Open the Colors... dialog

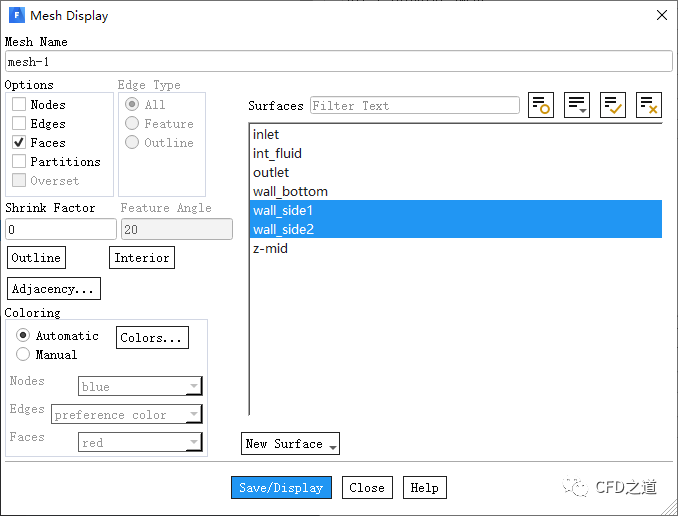tap(152, 338)
